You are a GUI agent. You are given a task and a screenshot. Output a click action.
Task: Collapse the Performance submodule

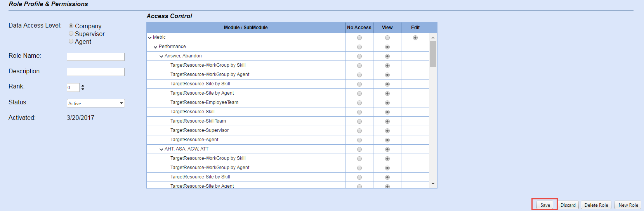[x=156, y=47]
